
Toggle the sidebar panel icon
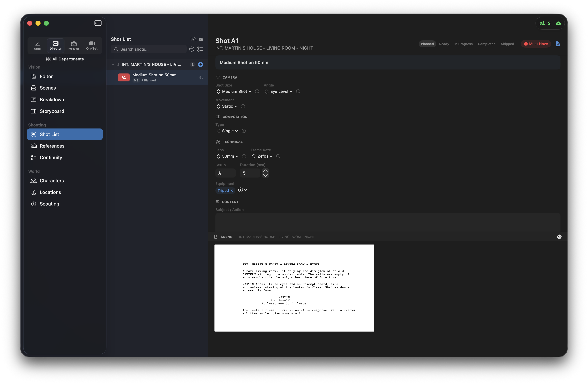click(98, 23)
